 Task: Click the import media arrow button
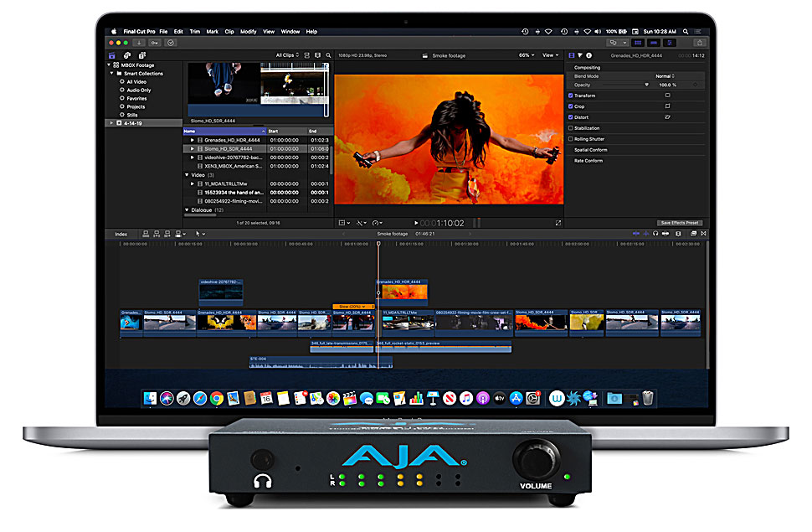139,43
